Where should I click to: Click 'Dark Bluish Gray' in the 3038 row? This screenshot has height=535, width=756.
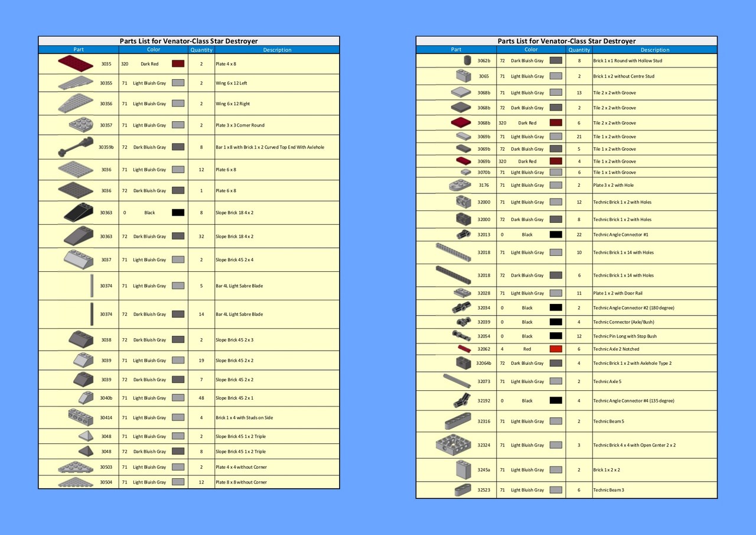pyautogui.click(x=149, y=339)
